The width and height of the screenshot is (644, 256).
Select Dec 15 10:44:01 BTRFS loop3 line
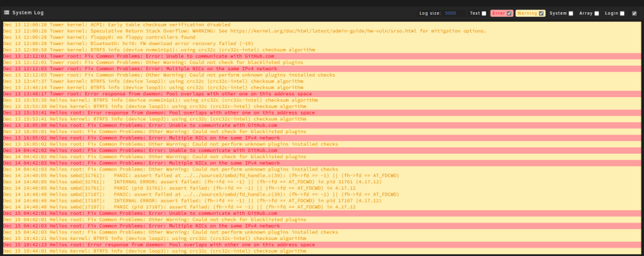pos(321,251)
